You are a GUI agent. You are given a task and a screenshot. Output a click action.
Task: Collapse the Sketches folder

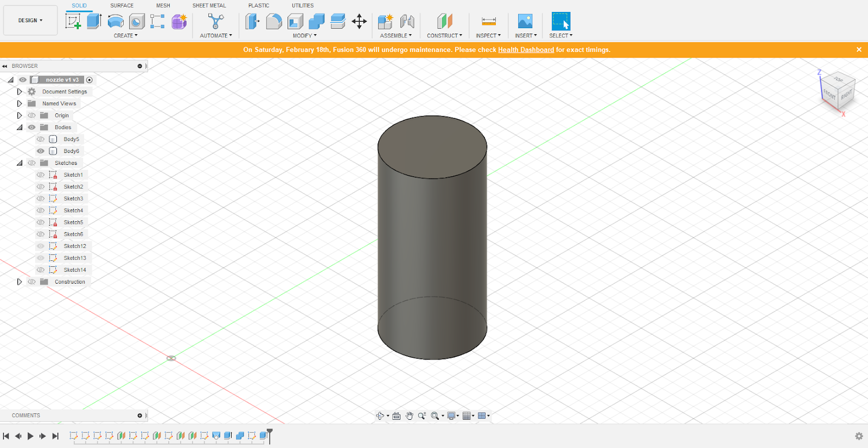coord(20,163)
